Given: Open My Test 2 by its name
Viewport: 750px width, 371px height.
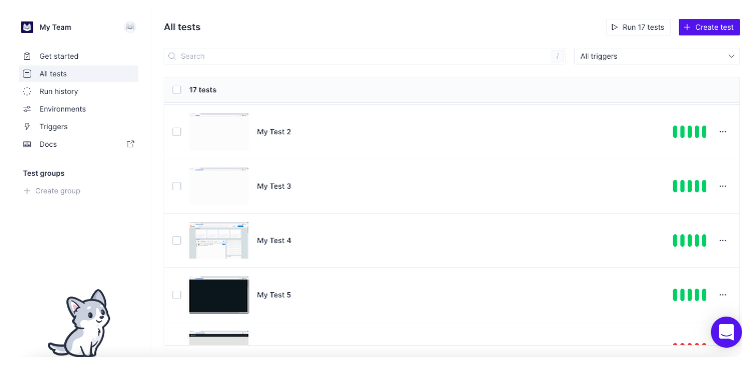Looking at the screenshot, I should [274, 131].
